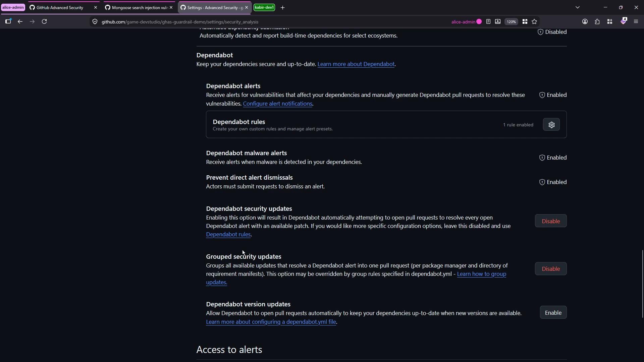Click the browser forward arrow
The width and height of the screenshot is (644, 362).
click(x=32, y=22)
